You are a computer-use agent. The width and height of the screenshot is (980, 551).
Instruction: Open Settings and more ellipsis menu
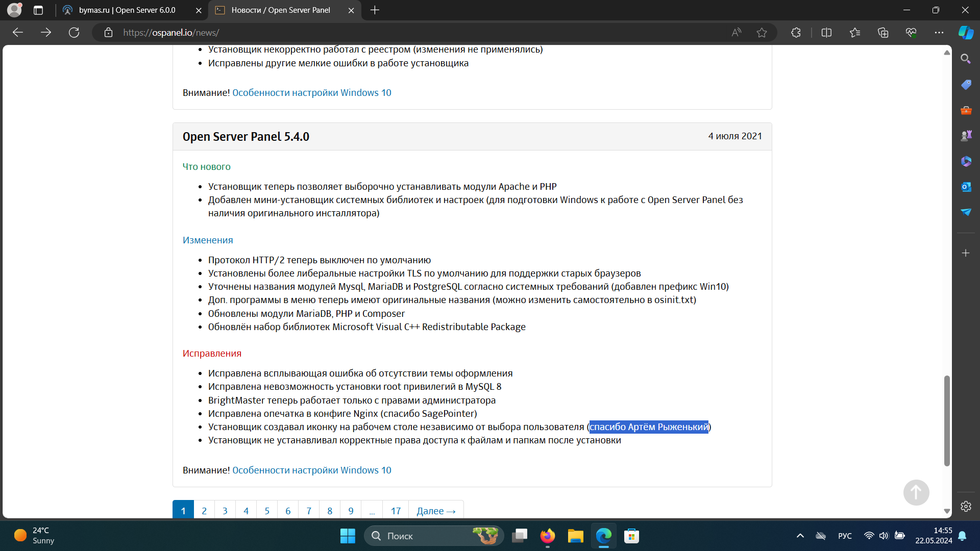coord(939,33)
